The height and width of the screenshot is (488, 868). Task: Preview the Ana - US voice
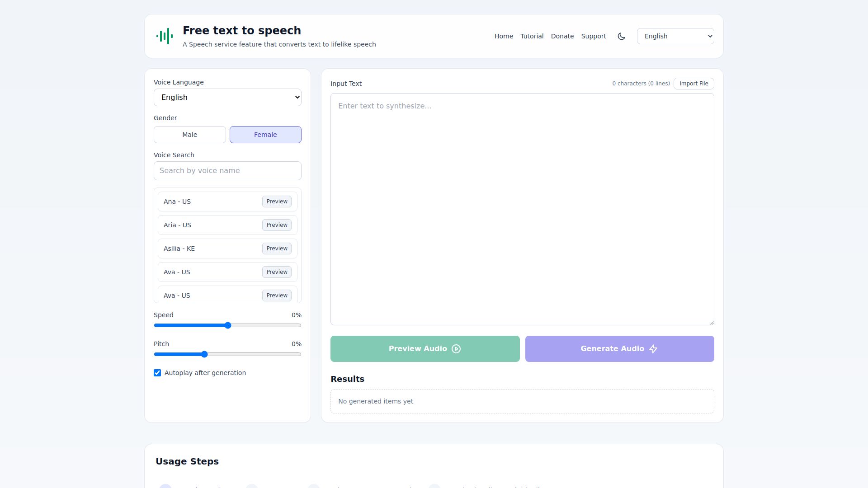click(276, 202)
